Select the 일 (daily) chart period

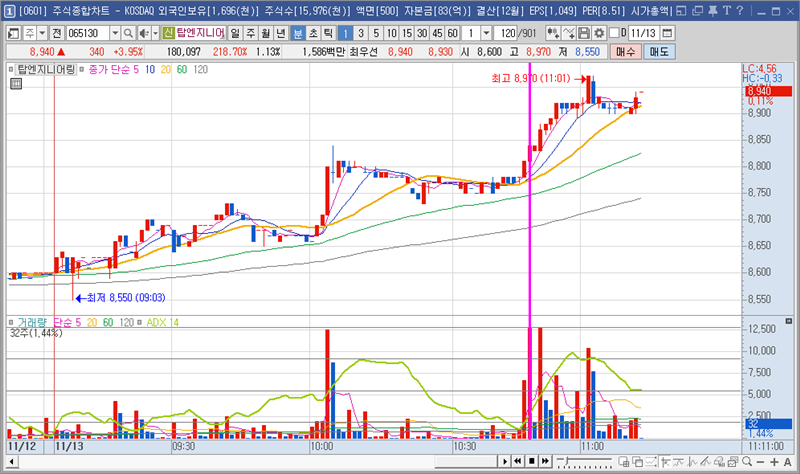[235, 33]
